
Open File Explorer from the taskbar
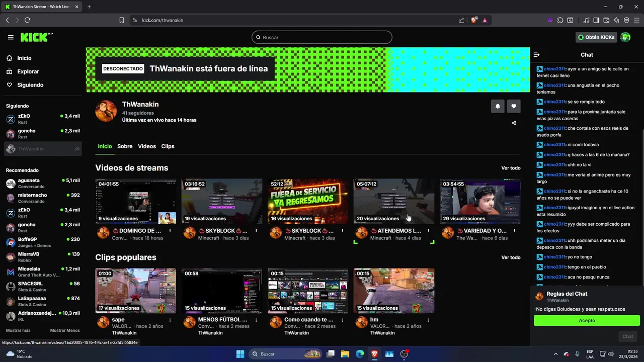click(345, 354)
